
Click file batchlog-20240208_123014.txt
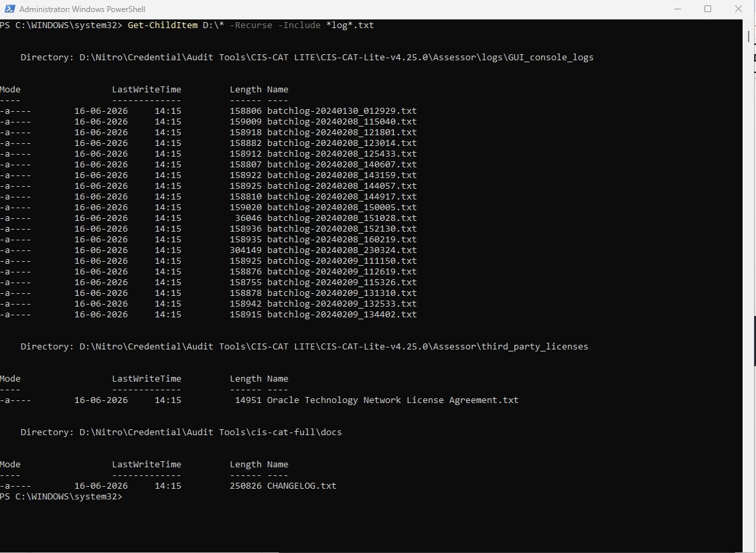(x=342, y=143)
